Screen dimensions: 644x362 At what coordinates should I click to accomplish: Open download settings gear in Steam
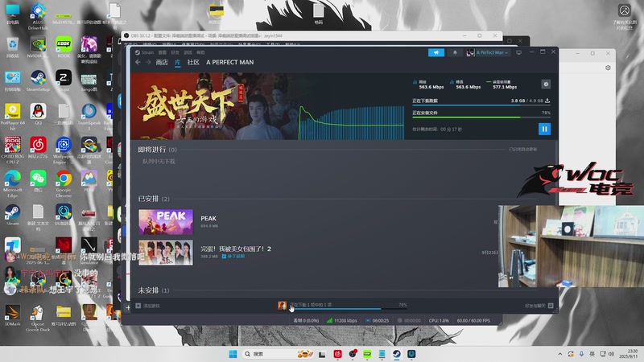[x=546, y=84]
